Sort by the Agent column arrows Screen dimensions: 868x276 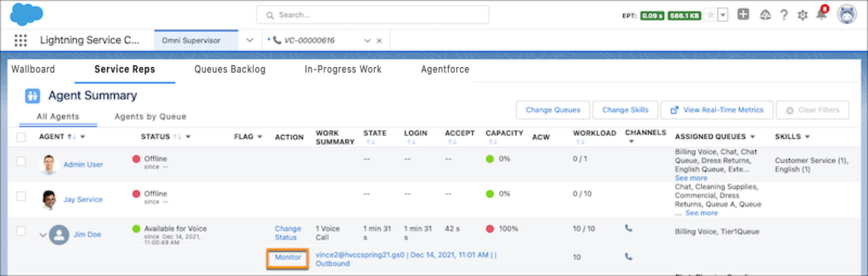(x=71, y=137)
